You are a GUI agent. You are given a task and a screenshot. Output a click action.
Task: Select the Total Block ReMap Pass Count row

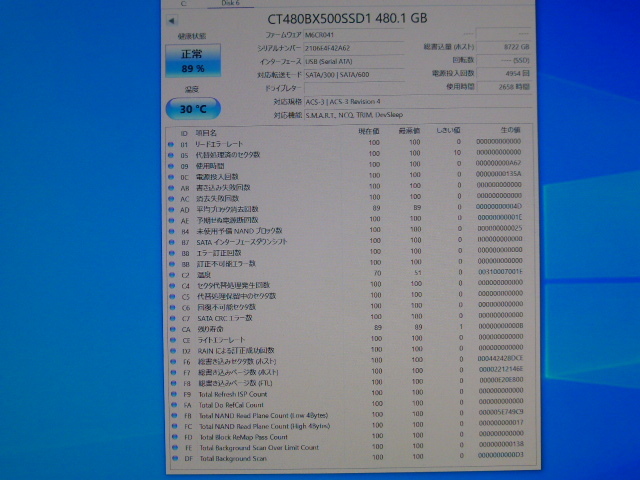[349, 436]
